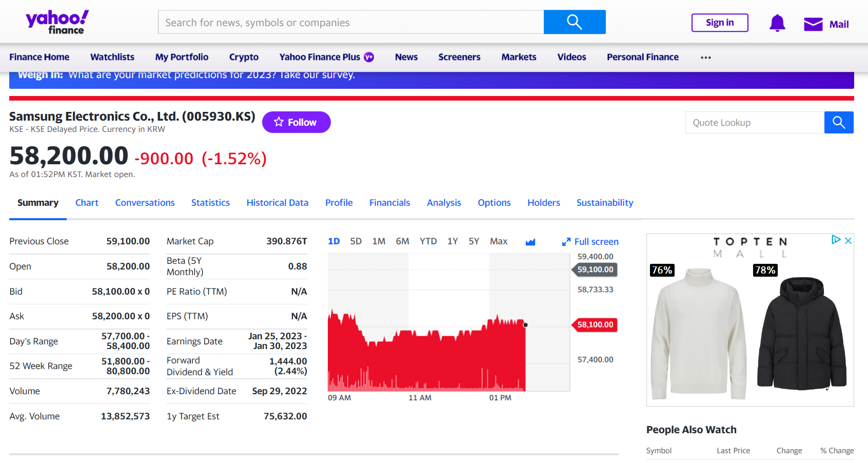Image resolution: width=868 pixels, height=463 pixels.
Task: Open Screeners menu
Action: click(459, 57)
